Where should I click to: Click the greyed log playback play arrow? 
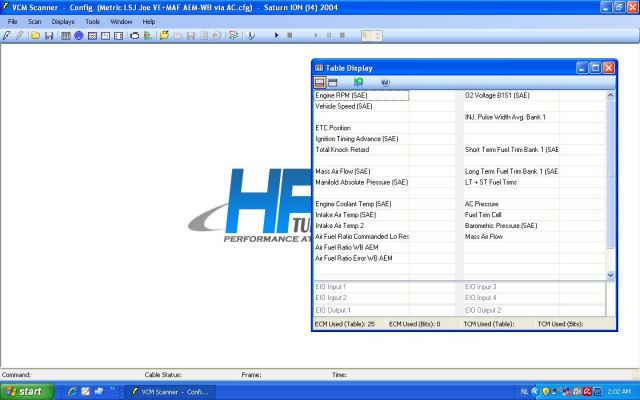tap(316, 36)
